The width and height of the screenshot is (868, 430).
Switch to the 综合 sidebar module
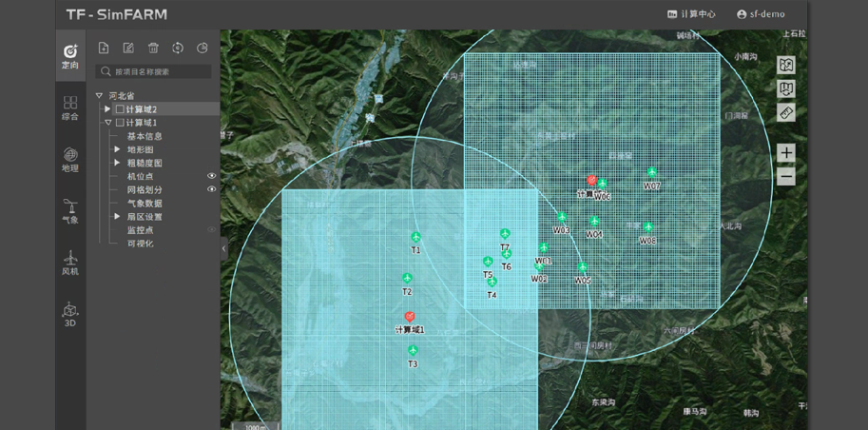click(70, 108)
